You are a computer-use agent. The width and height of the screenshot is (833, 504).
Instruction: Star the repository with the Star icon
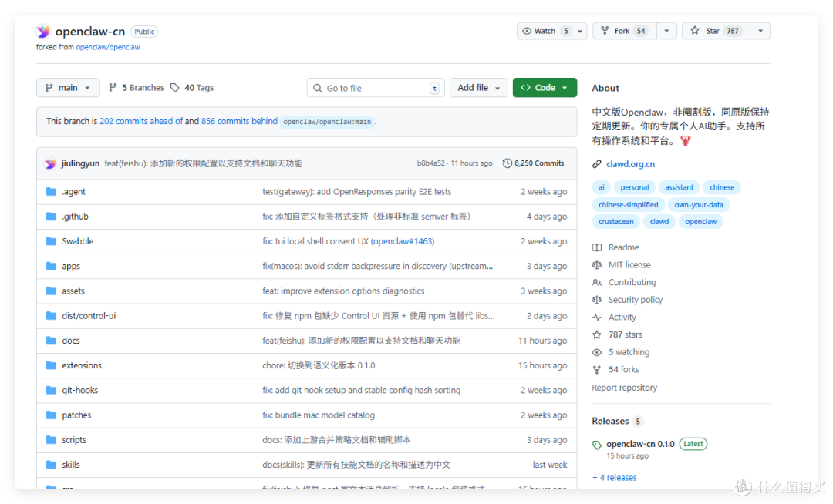[x=694, y=31]
